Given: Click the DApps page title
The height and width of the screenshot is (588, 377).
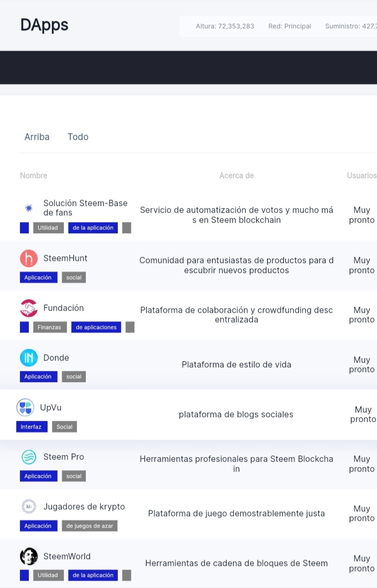Looking at the screenshot, I should tap(44, 25).
